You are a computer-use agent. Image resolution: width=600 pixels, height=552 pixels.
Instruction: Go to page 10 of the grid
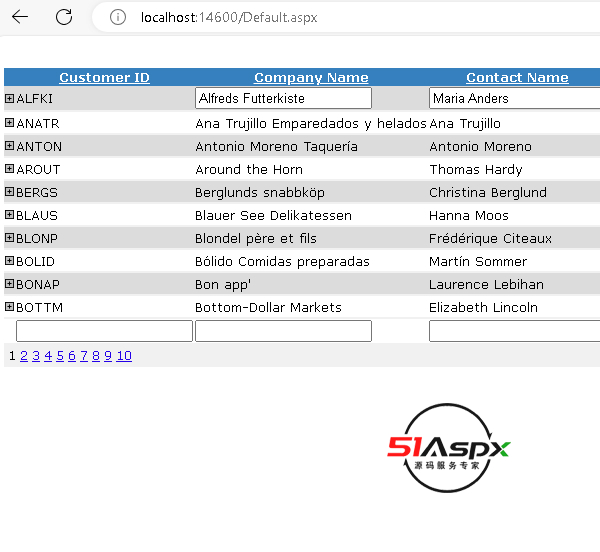pyautogui.click(x=124, y=356)
